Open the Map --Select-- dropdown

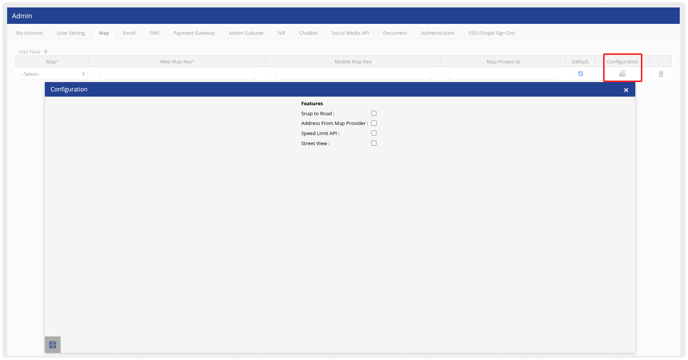coord(52,74)
